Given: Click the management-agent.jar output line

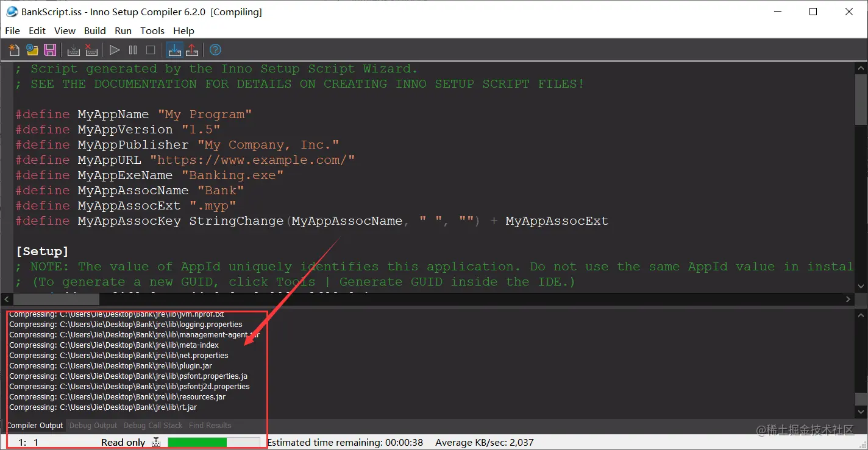Looking at the screenshot, I should [x=134, y=335].
